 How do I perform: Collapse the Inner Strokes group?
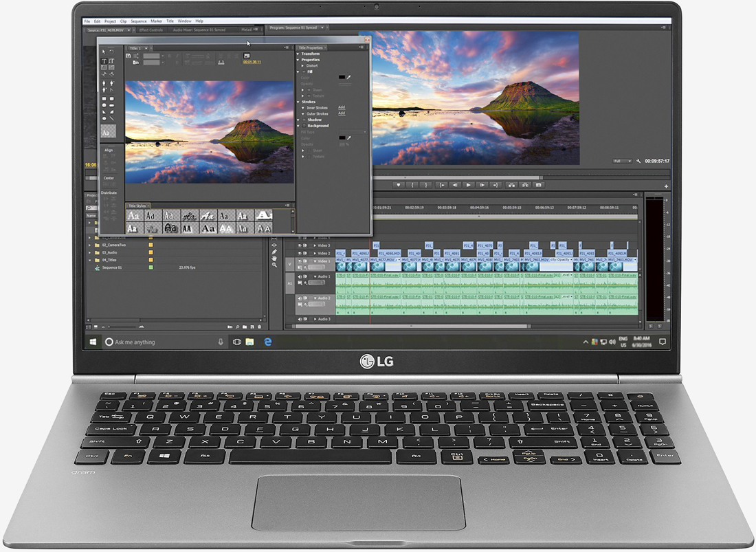tap(303, 108)
